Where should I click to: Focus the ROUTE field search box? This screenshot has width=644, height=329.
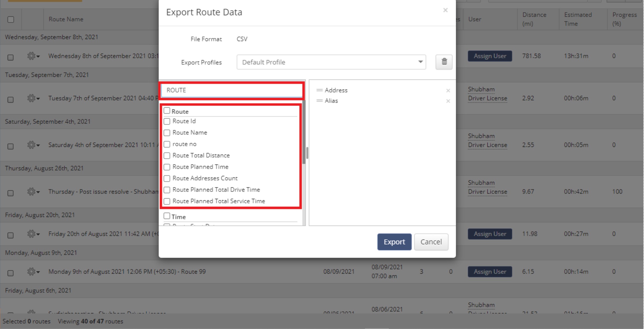click(232, 90)
